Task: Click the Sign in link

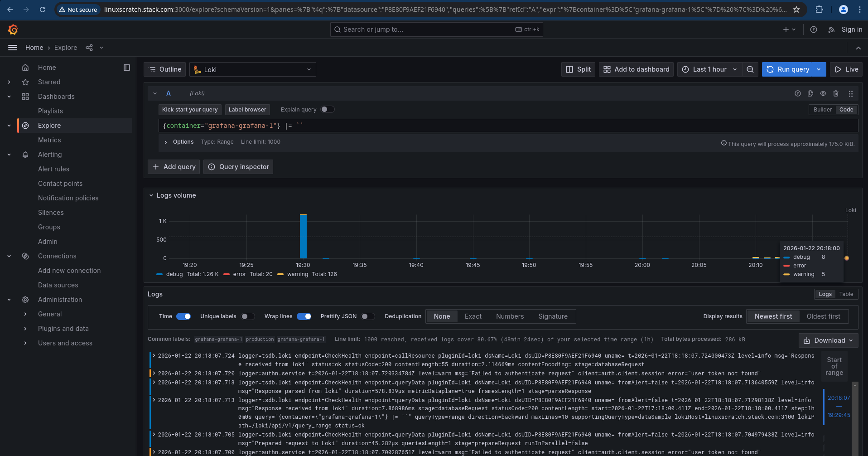Action: click(851, 29)
